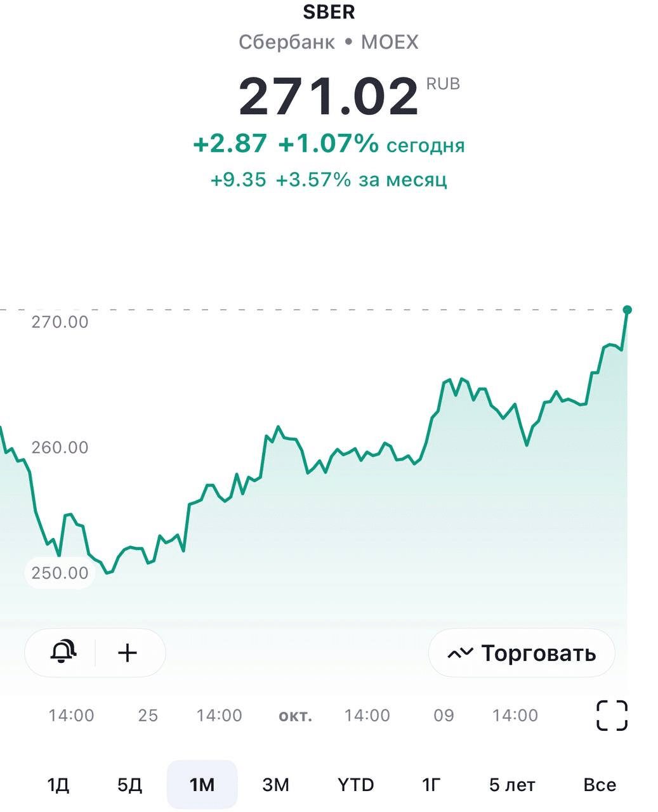Select the 1Г timeframe tab
The height and width of the screenshot is (812, 658).
tap(431, 785)
